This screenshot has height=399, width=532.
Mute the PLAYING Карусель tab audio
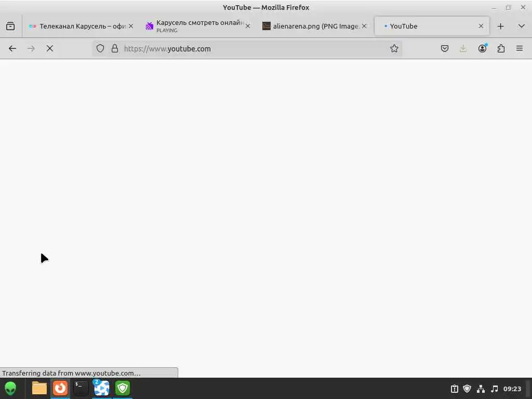pyautogui.click(x=149, y=26)
